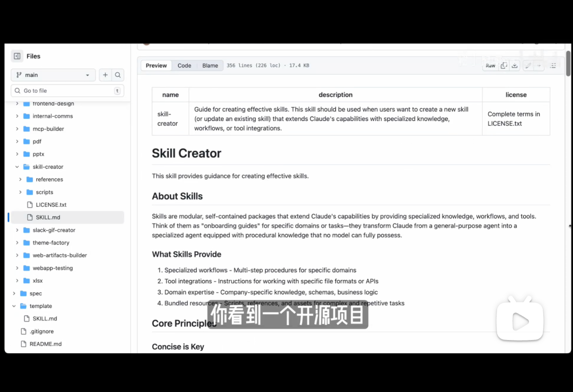This screenshot has height=392, width=573.
Task: Click 'Complete terms in LICENSE.txt' cell
Action: [516, 119]
